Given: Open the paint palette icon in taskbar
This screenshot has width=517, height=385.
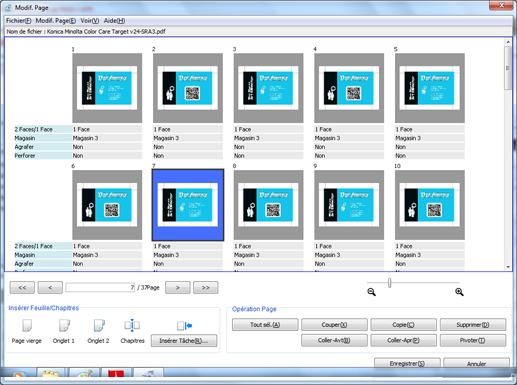Looking at the screenshot, I should click(83, 374).
